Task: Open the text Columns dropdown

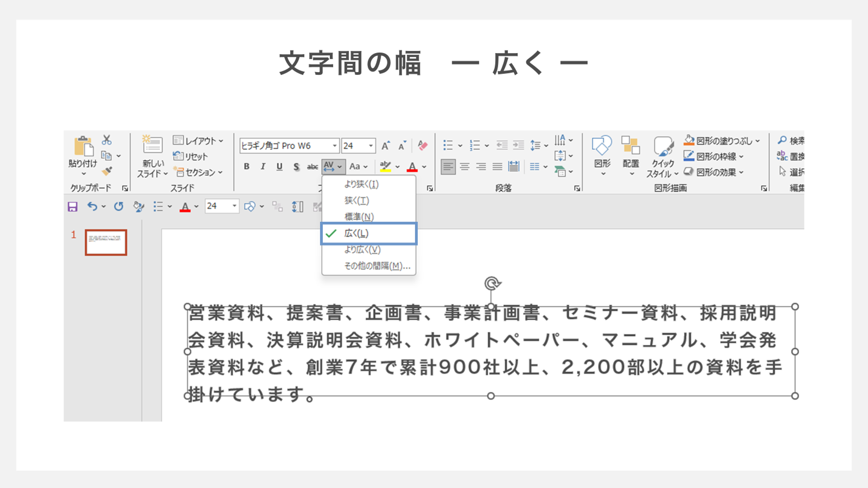Action: [x=539, y=167]
